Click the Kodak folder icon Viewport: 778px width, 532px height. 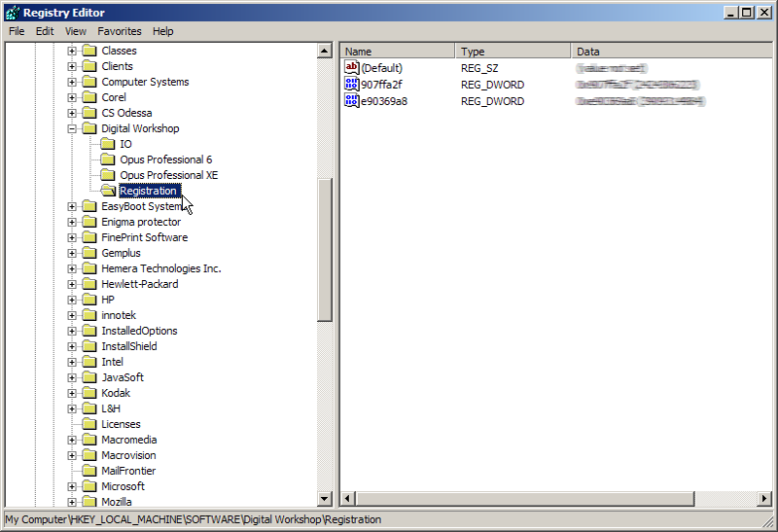[89, 393]
